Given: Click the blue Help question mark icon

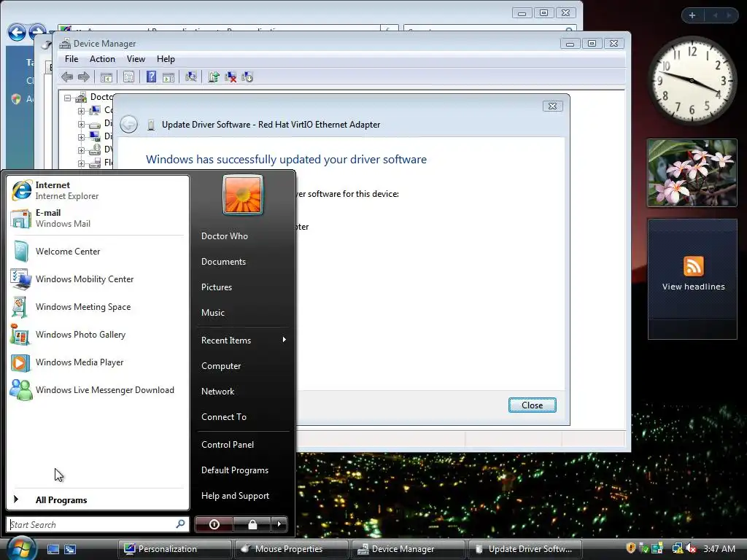Looking at the screenshot, I should tap(151, 77).
